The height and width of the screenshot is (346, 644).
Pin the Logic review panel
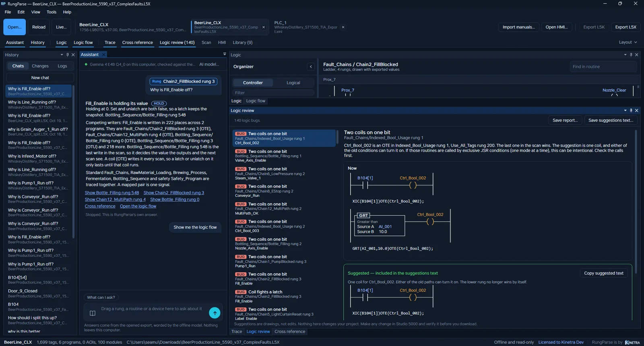[x=631, y=110]
